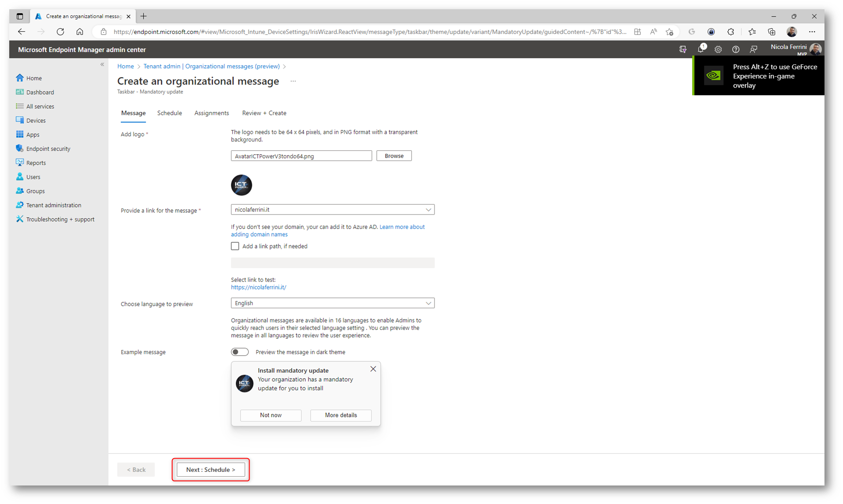
Task: Open the https://nicolaferrini.it/ test link
Action: tap(259, 287)
